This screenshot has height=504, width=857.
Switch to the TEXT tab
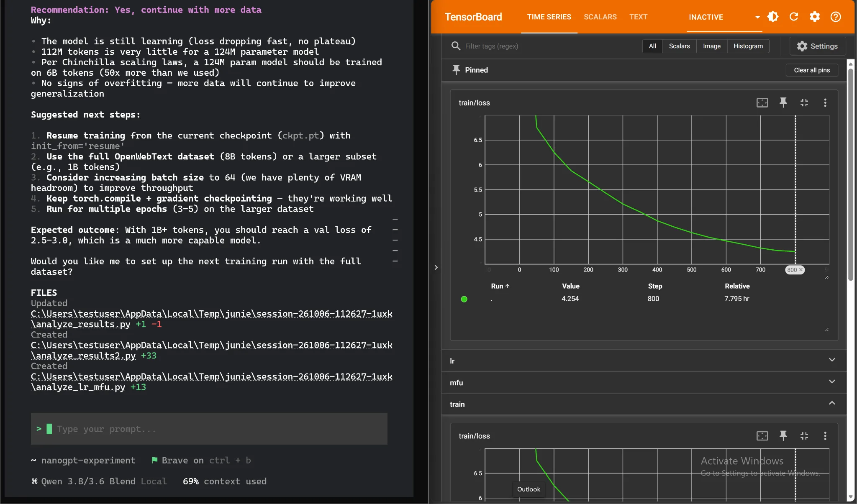pyautogui.click(x=638, y=17)
